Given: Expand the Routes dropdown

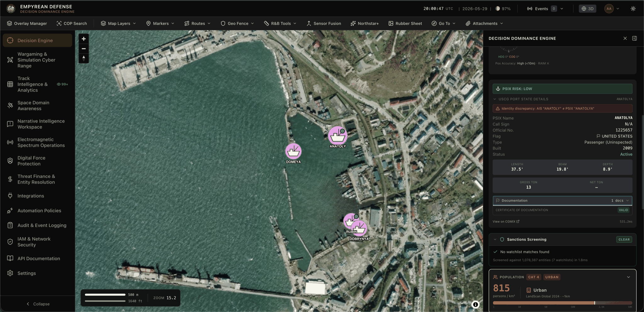Looking at the screenshot, I should point(197,24).
